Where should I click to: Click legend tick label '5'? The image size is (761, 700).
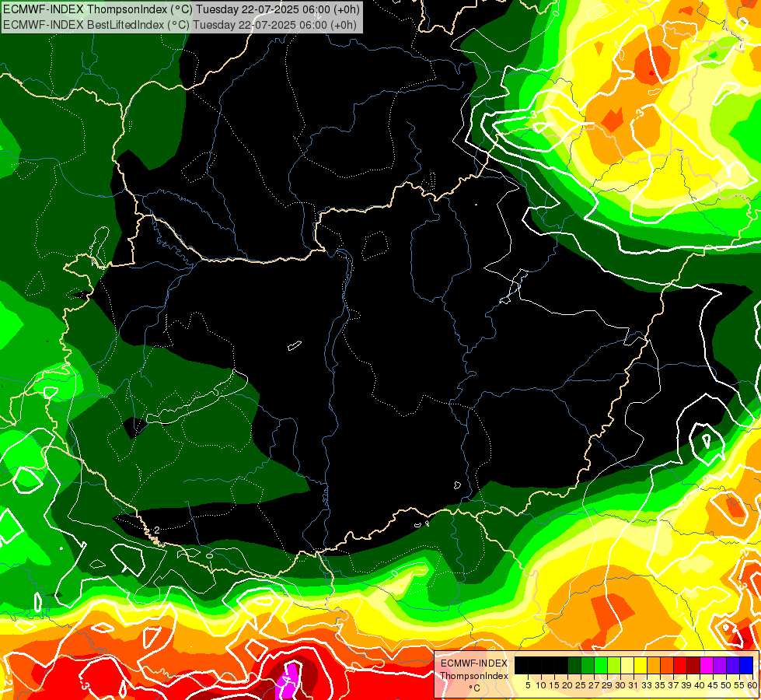[x=528, y=685]
